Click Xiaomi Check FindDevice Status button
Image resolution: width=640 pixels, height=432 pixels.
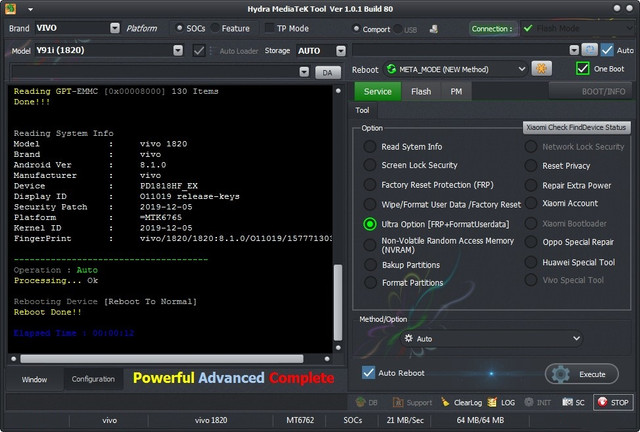click(x=576, y=127)
